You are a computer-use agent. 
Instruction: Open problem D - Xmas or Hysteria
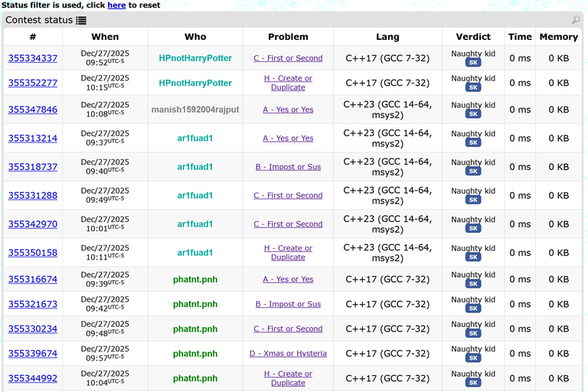pyautogui.click(x=288, y=354)
